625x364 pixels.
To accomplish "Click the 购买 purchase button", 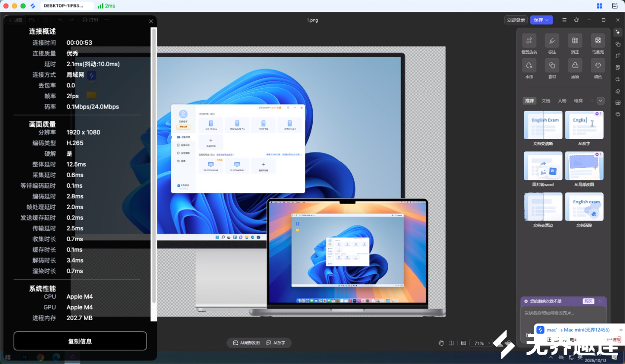I will [x=588, y=301].
